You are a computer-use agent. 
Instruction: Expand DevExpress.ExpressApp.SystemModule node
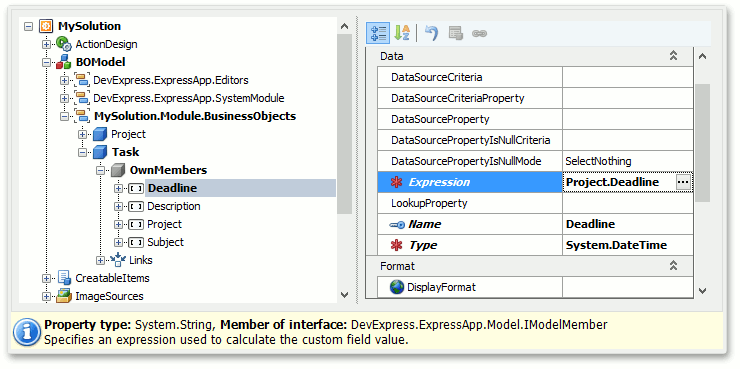64,98
